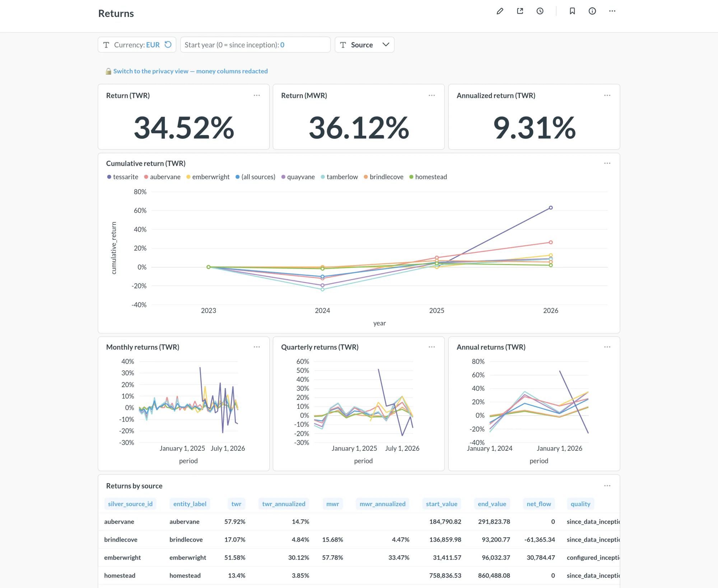Image resolution: width=718 pixels, height=588 pixels.
Task: Open the share/export dashboard icon
Action: [x=520, y=11]
